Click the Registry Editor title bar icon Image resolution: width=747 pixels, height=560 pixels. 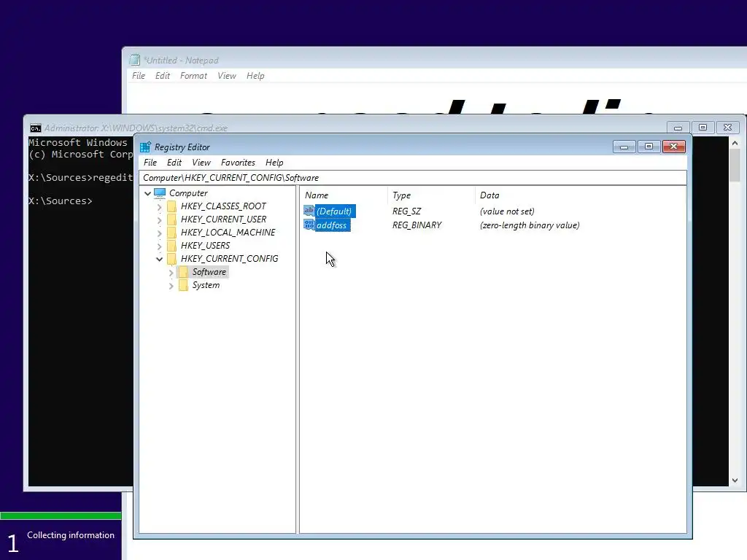click(145, 147)
